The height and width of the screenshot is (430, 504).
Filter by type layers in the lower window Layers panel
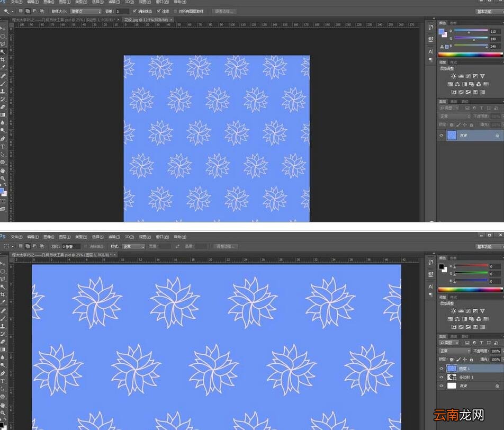pos(482,343)
